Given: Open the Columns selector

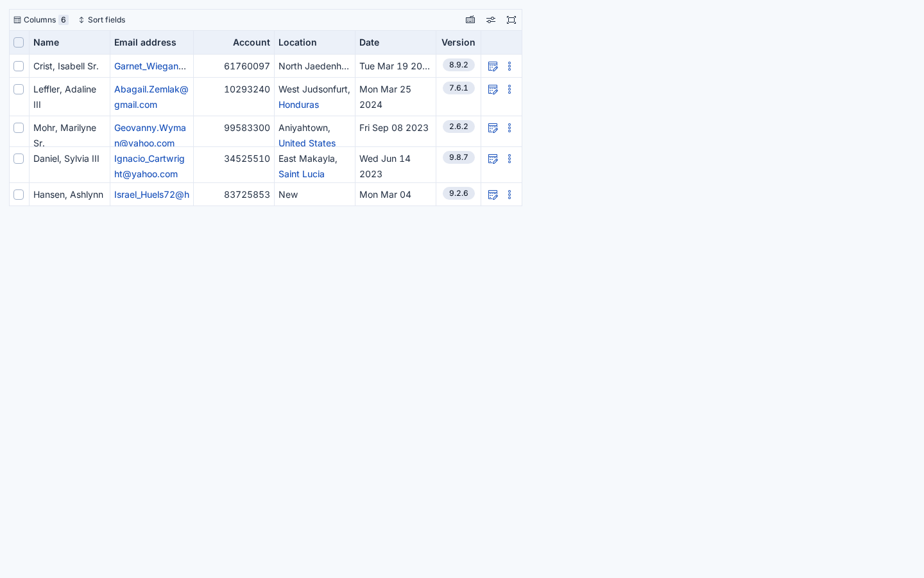Looking at the screenshot, I should [41, 20].
